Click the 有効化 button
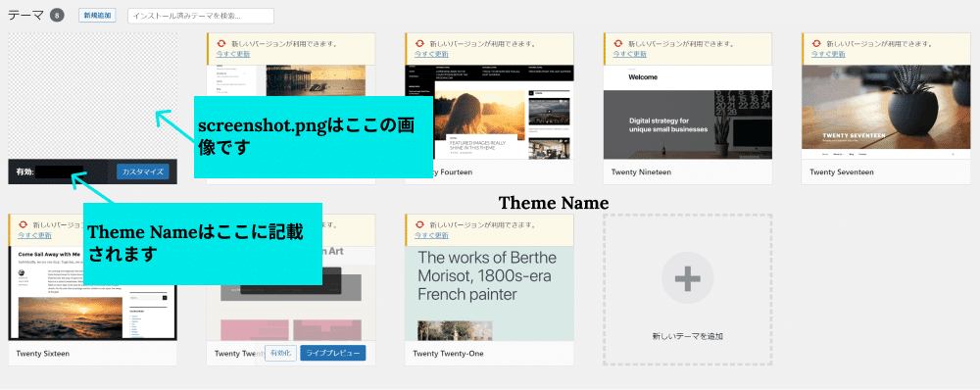 tap(280, 353)
